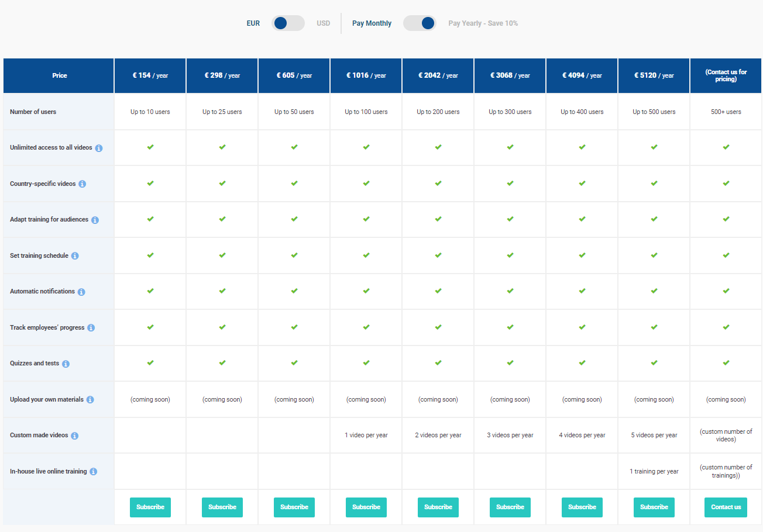Subscribe to the € 1016 per year plan
The image size is (763, 532).
366,507
